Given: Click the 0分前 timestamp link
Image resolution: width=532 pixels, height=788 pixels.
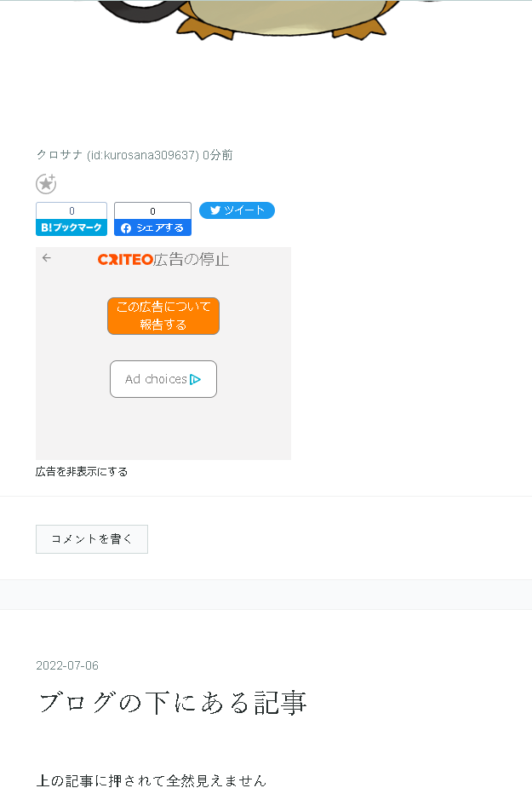Looking at the screenshot, I should [x=218, y=155].
